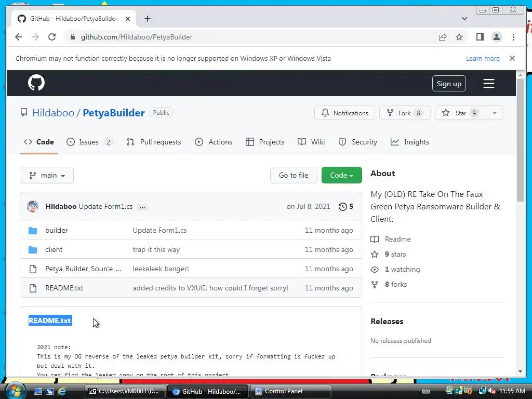Open the Hildaboo owner link
This screenshot has height=399, width=532.
tap(54, 113)
